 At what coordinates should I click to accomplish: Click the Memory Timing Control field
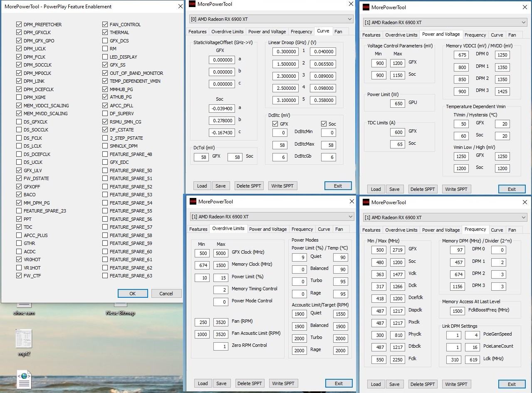[221, 289]
